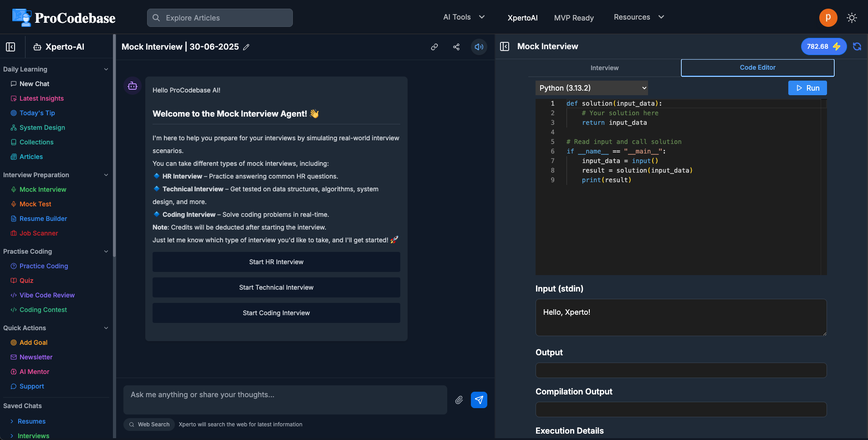Screen dimensions: 868x440
Task: Expand the Interviews saved chats
Action: (x=30, y=436)
